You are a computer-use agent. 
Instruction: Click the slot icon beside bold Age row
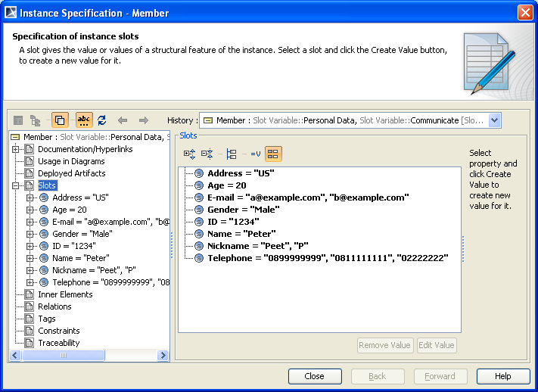[199, 185]
